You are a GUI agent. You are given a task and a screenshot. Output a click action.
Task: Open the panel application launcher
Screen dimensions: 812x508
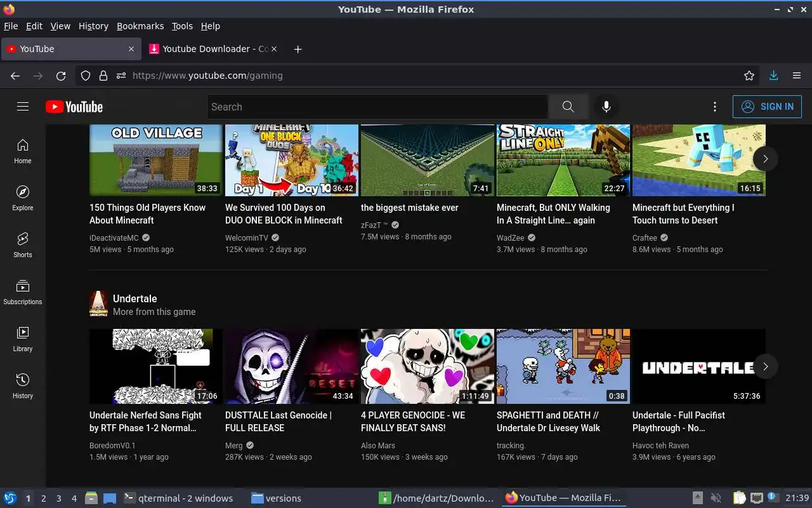tap(10, 498)
